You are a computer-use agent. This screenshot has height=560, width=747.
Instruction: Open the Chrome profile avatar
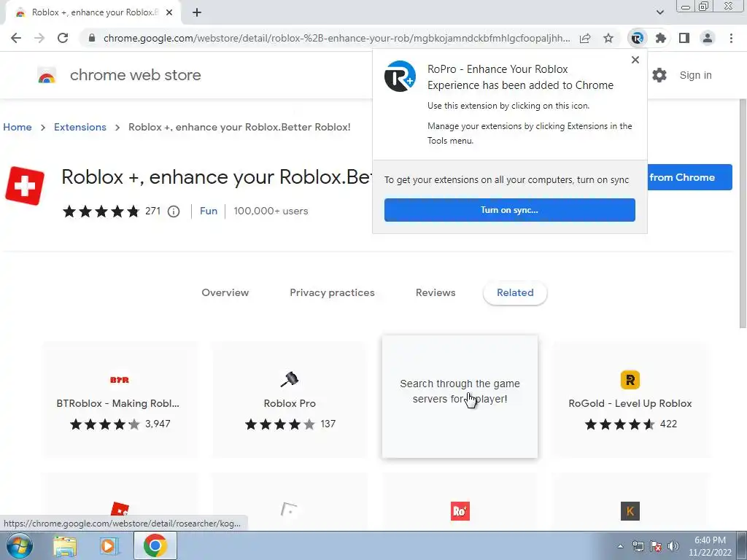click(708, 38)
